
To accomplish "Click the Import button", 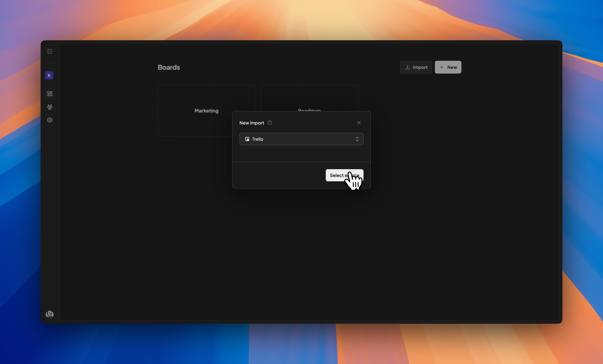I will click(416, 67).
